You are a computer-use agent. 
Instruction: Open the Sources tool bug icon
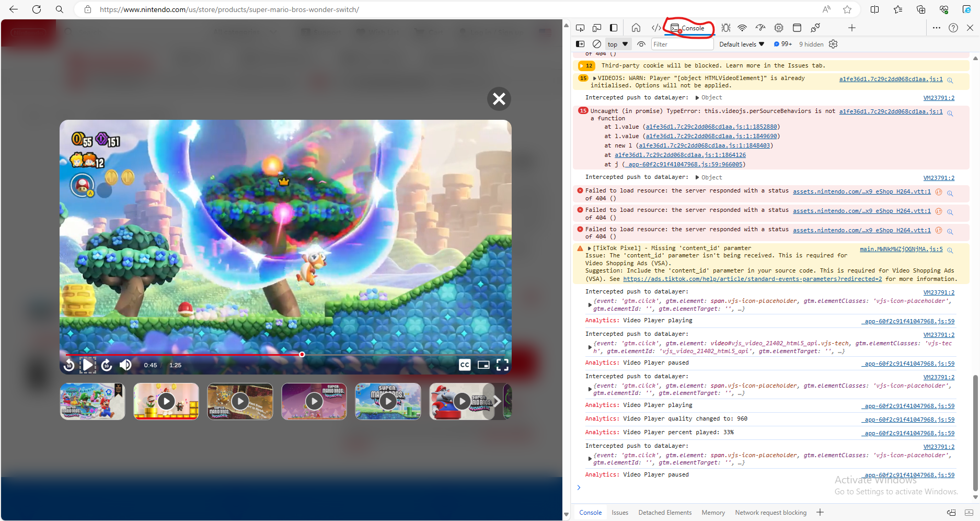click(x=726, y=28)
